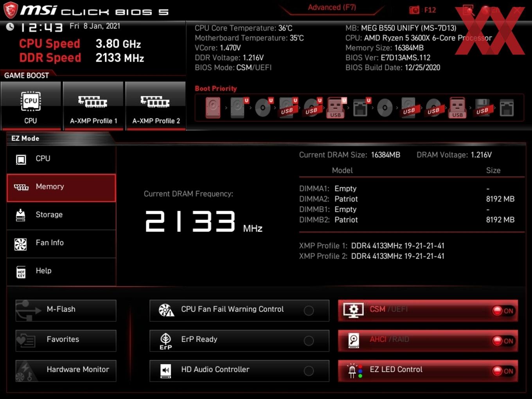Select the UEFI USB hard disk boot device
The width and height of the screenshot is (532, 399).
(x=288, y=108)
